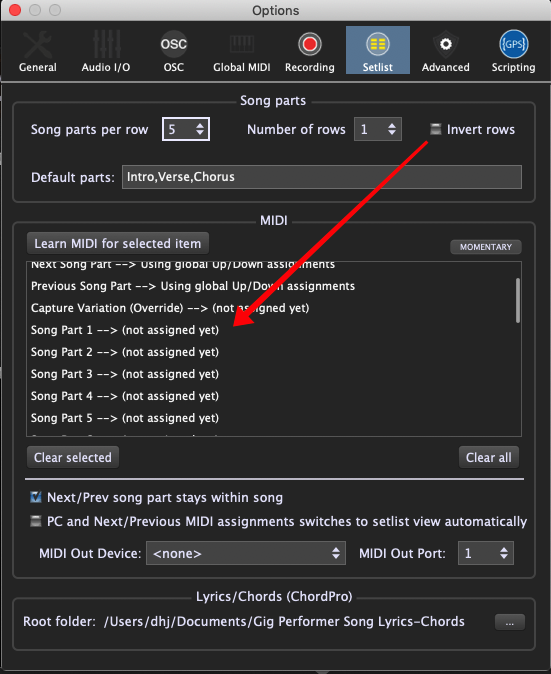
Task: Change the Number of rows stepper
Action: pyautogui.click(x=378, y=129)
